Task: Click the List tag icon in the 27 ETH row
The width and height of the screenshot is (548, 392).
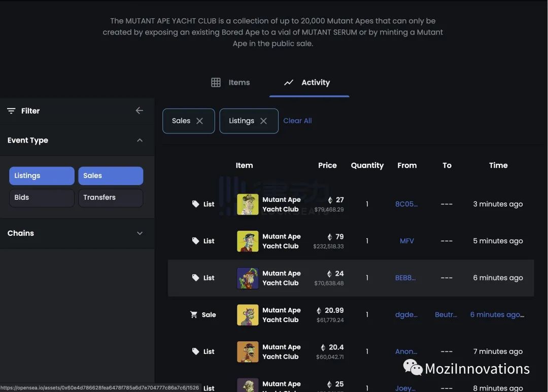Action: pos(195,204)
